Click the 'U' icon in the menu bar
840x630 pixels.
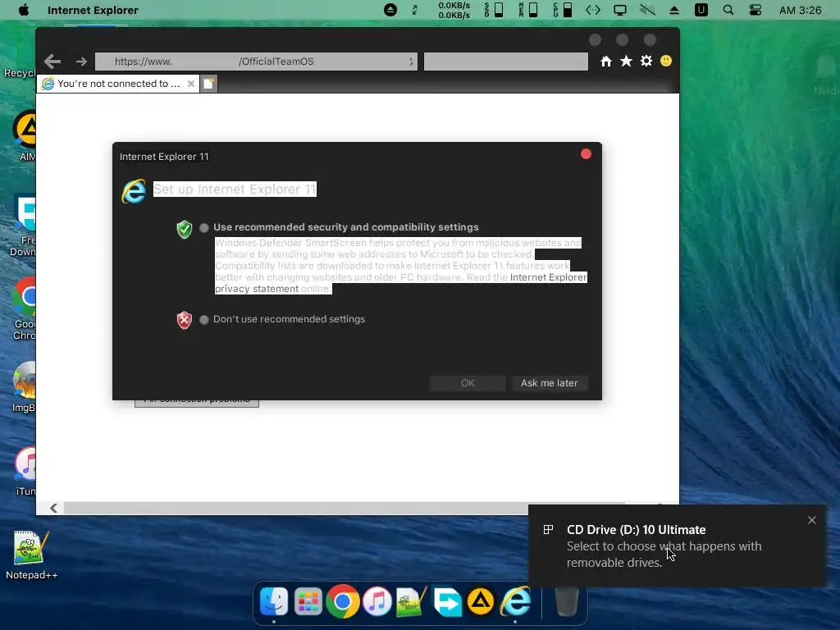(701, 10)
